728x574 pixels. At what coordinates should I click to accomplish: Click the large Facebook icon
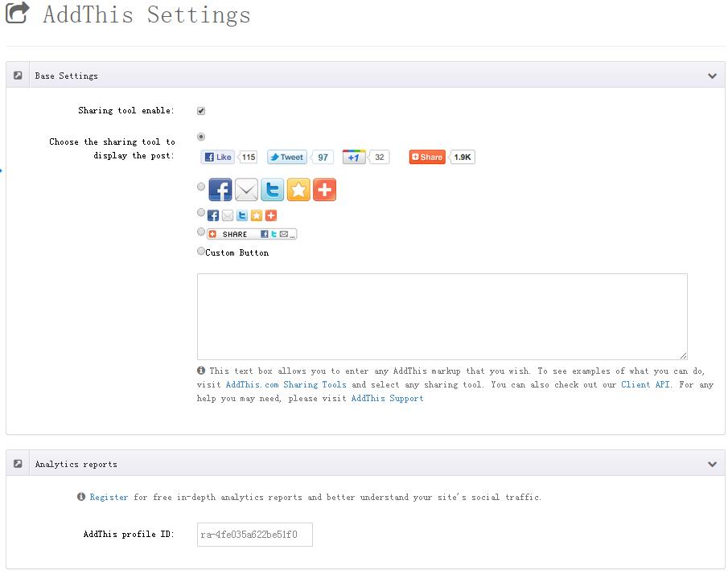[220, 189]
